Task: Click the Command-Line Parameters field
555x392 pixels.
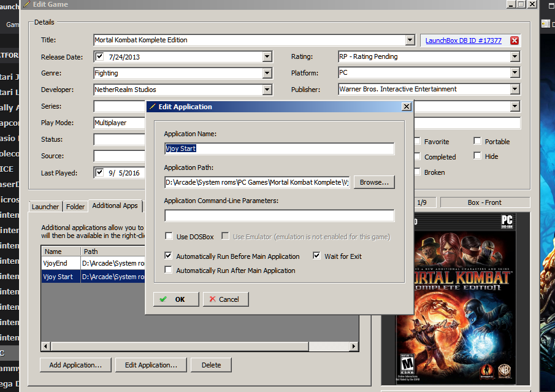Action: pos(279,215)
